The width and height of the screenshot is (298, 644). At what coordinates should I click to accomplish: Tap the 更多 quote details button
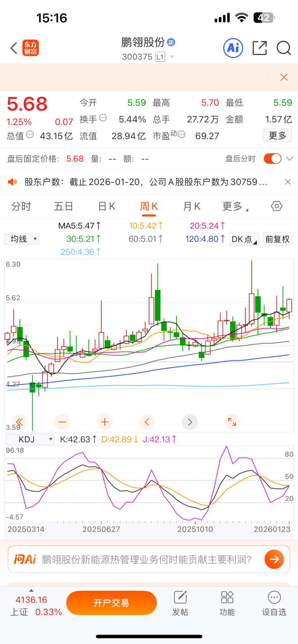(x=278, y=136)
